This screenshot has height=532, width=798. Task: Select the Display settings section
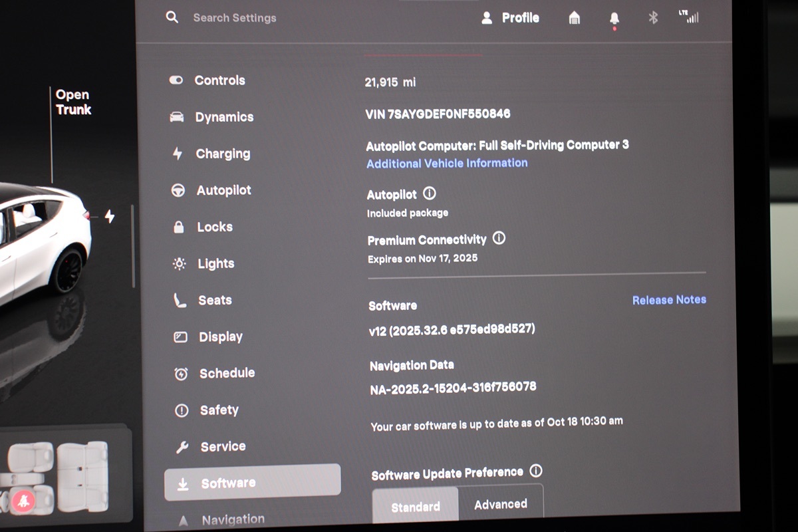coord(220,336)
